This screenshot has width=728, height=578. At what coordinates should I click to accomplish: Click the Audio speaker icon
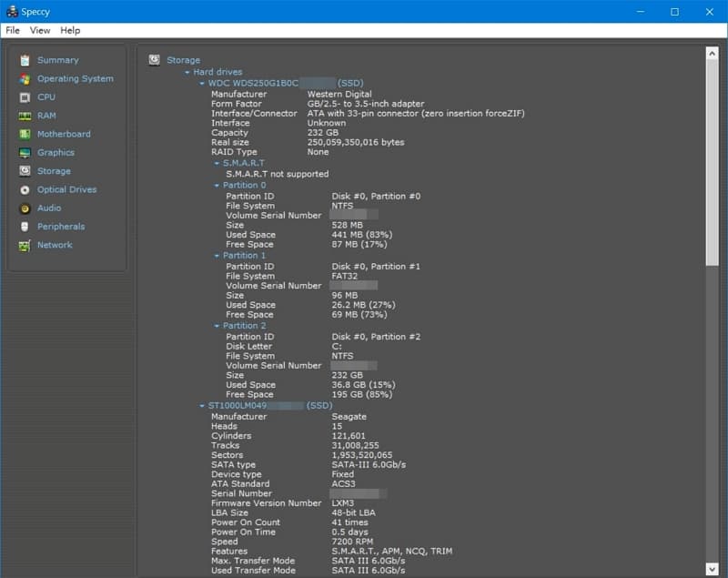(25, 208)
